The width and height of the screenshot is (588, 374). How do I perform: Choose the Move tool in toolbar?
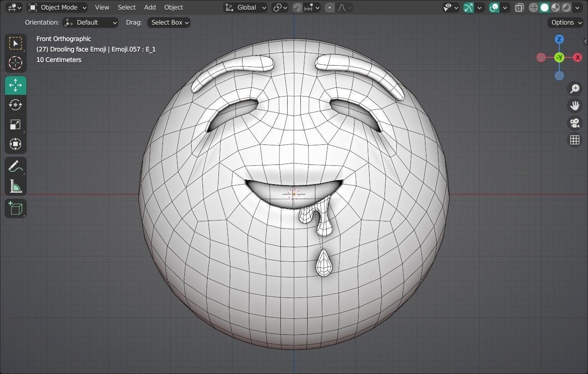[x=15, y=85]
